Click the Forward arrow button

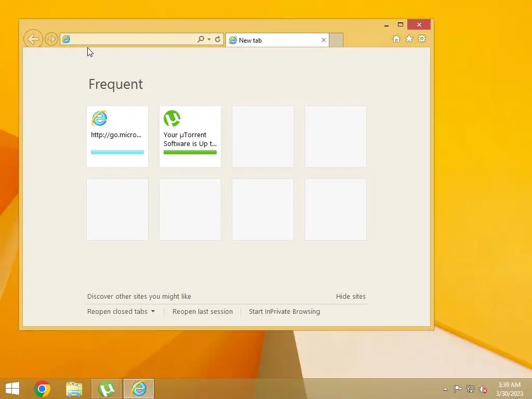pyautogui.click(x=51, y=39)
